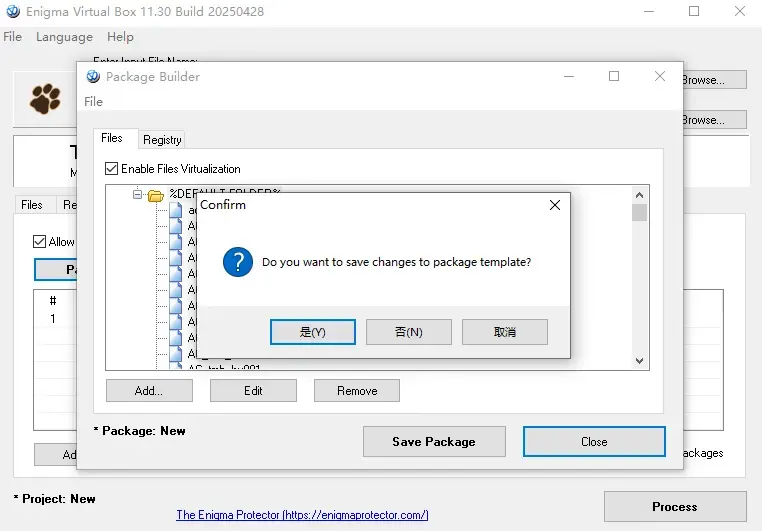Click the Enigma Virtual Box app icon
762x531 pixels.
(x=13, y=11)
